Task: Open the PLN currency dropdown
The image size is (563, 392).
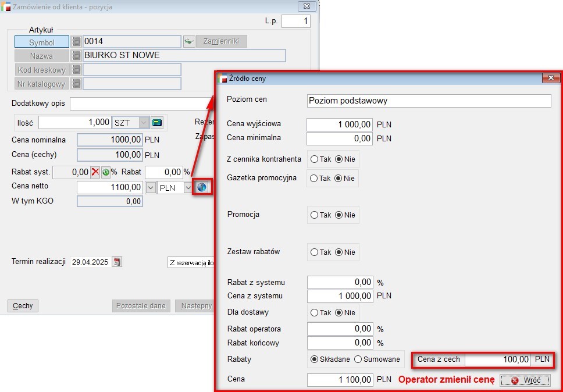Action: coord(188,188)
